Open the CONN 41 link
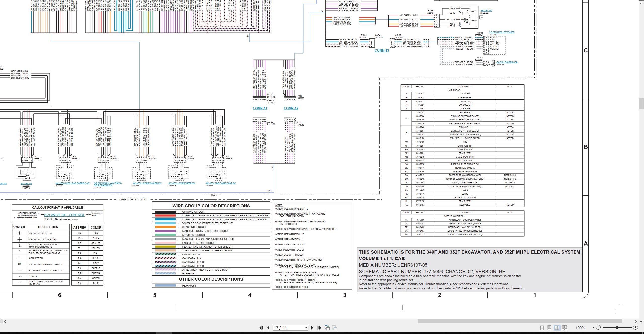 pyautogui.click(x=260, y=108)
